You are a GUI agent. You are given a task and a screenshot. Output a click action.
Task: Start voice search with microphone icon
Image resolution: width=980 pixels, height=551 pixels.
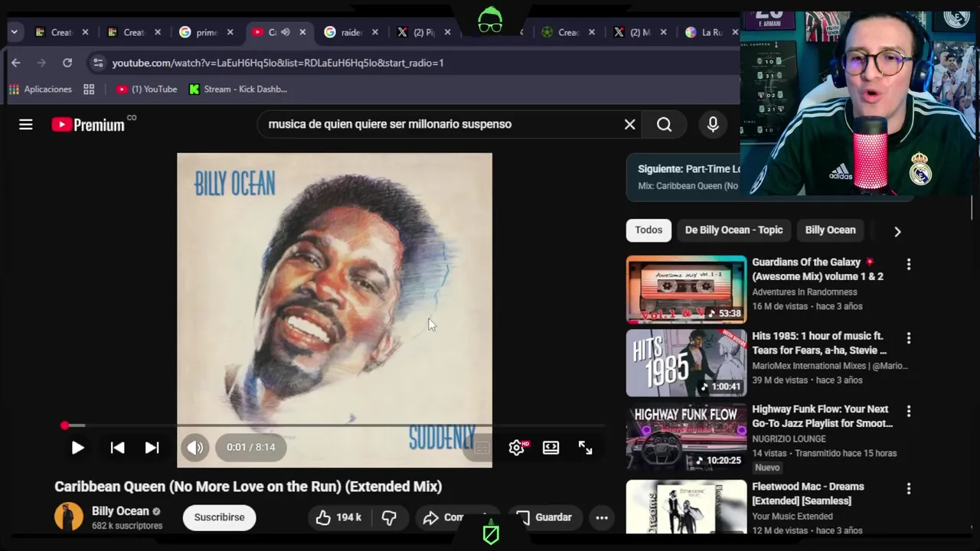713,124
